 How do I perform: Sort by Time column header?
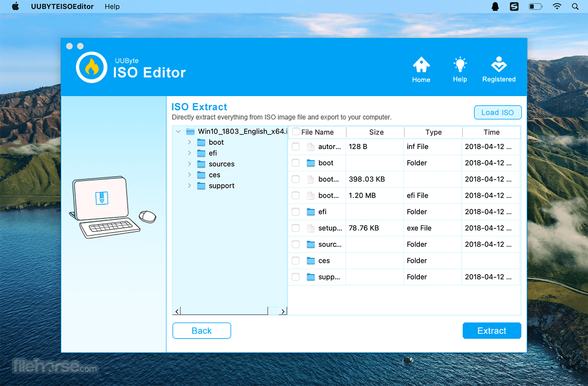[492, 132]
